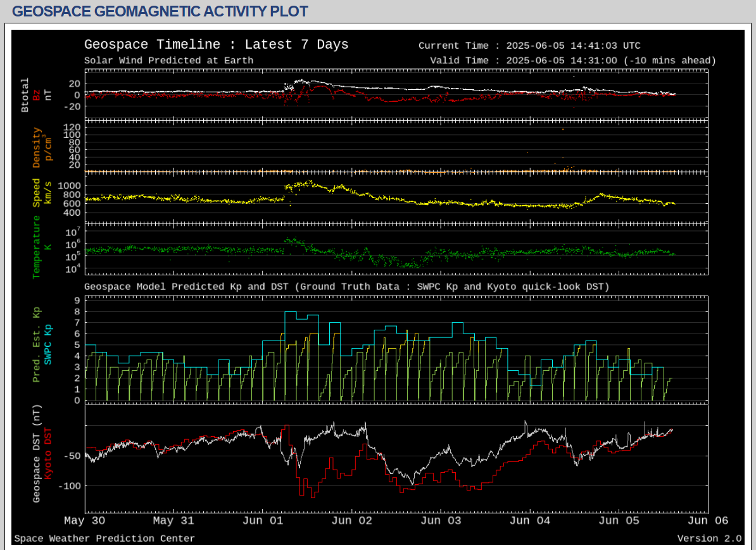Image resolution: width=756 pixels, height=550 pixels.
Task: Click the cyan SWPC Kp axis label
Action: tap(47, 345)
